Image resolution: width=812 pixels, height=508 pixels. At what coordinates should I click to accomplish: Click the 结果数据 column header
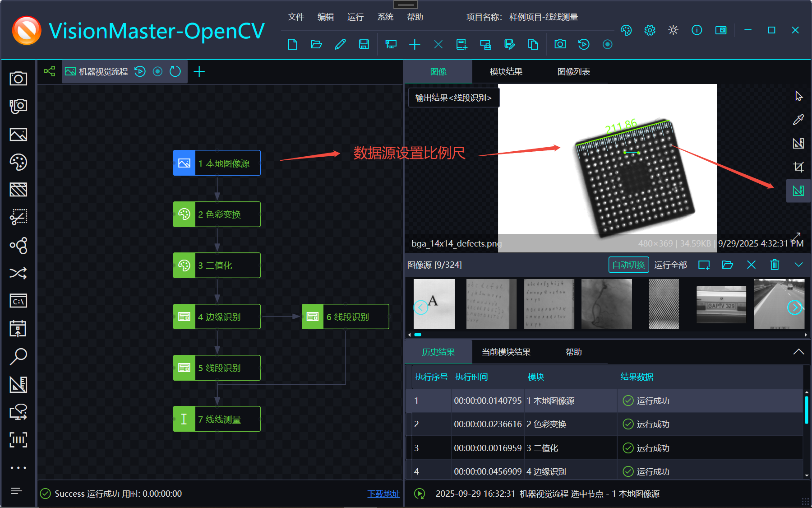(x=637, y=377)
